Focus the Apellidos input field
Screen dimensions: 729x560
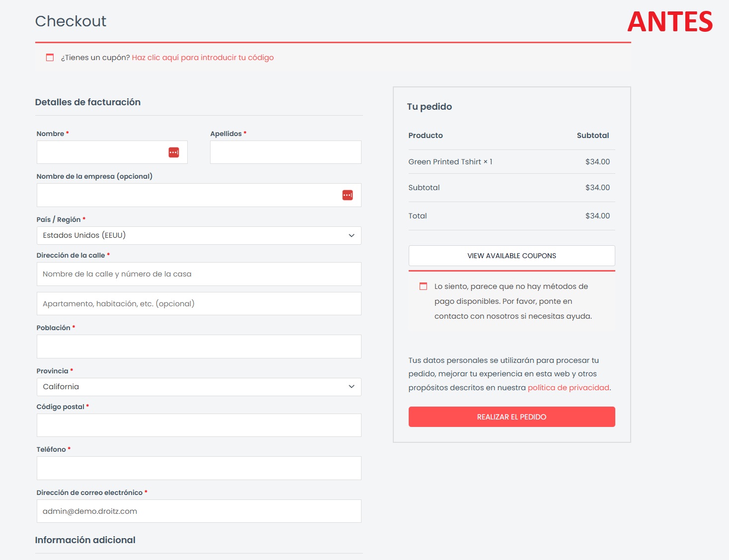(286, 152)
